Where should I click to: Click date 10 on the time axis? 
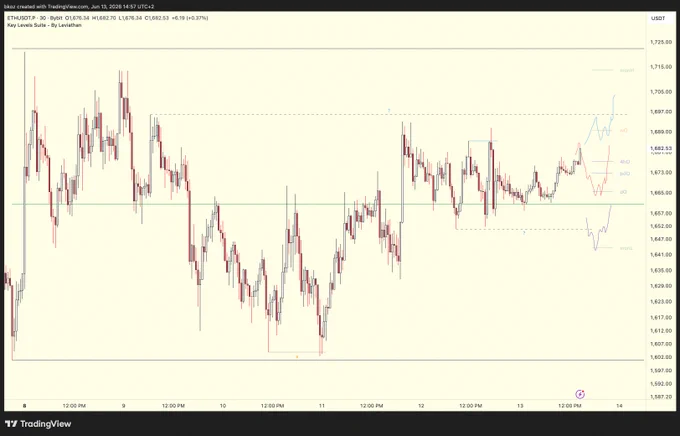(x=222, y=406)
